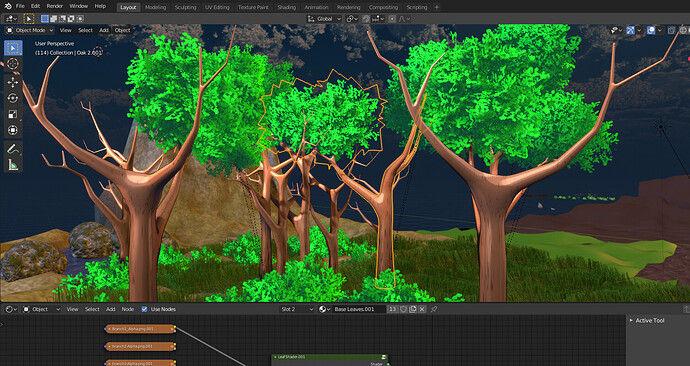Expand the Active Tool panel

point(646,321)
